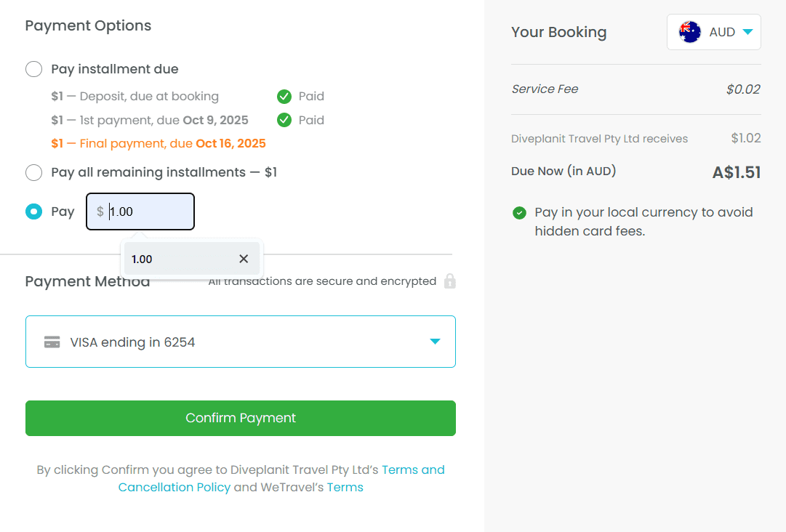Expand the VISA ending in 6254 dropdown
The image size is (786, 532).
240,342
